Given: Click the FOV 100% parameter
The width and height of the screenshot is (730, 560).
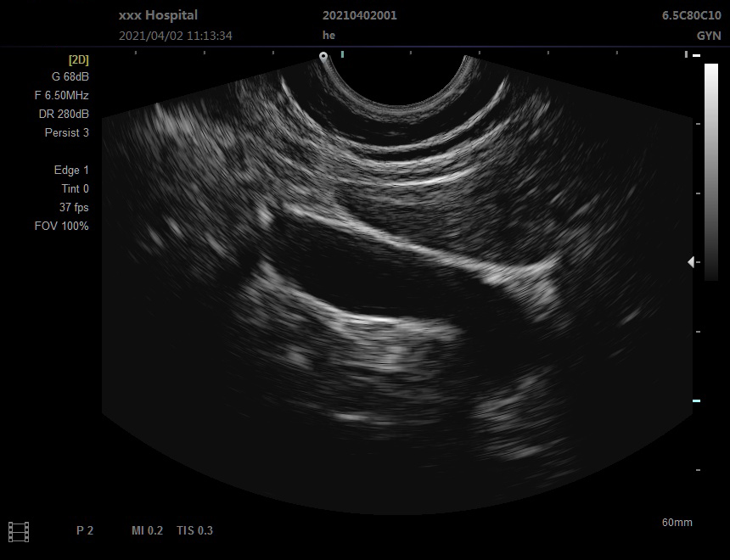Looking at the screenshot, I should pyautogui.click(x=61, y=226).
